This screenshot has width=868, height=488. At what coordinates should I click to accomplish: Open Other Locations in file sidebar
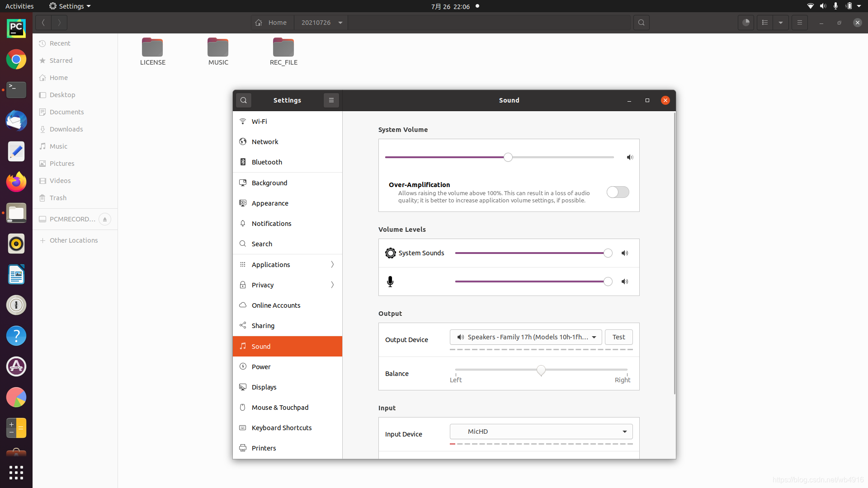[x=74, y=240]
